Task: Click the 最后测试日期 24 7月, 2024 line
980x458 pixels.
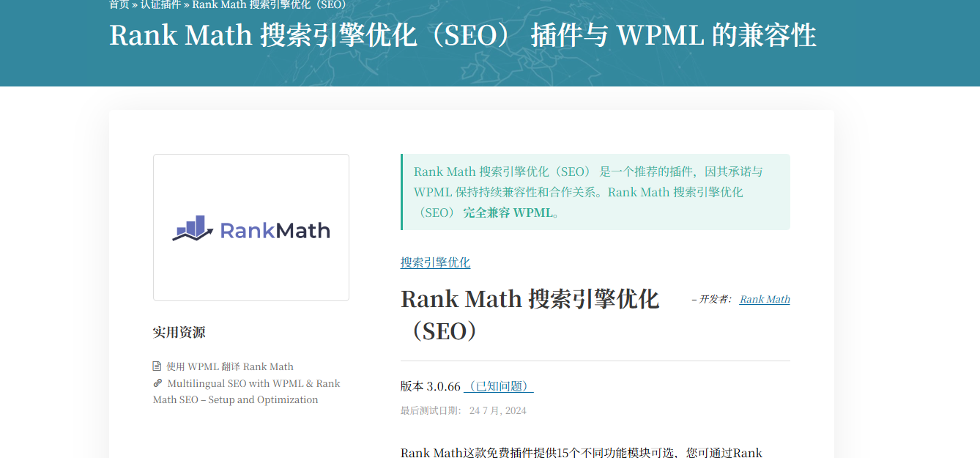Action: point(463,410)
